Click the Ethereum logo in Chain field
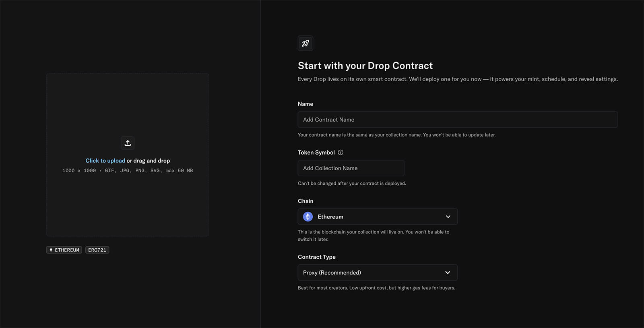The image size is (644, 328). click(308, 217)
